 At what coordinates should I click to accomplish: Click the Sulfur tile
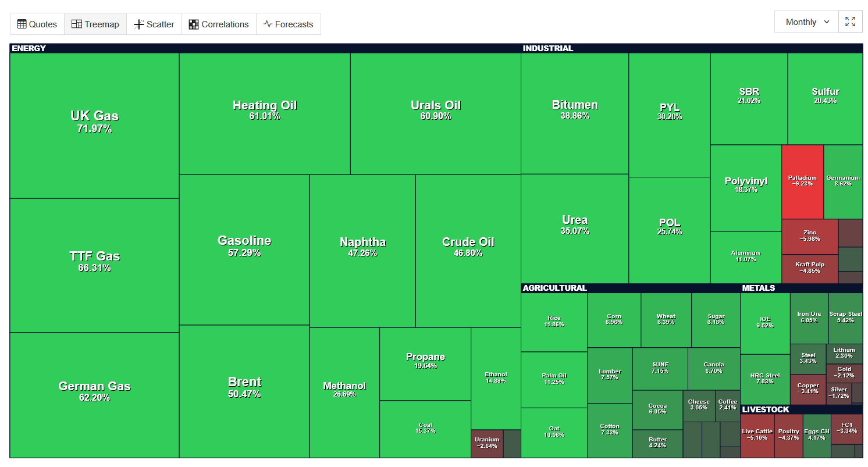826,99
